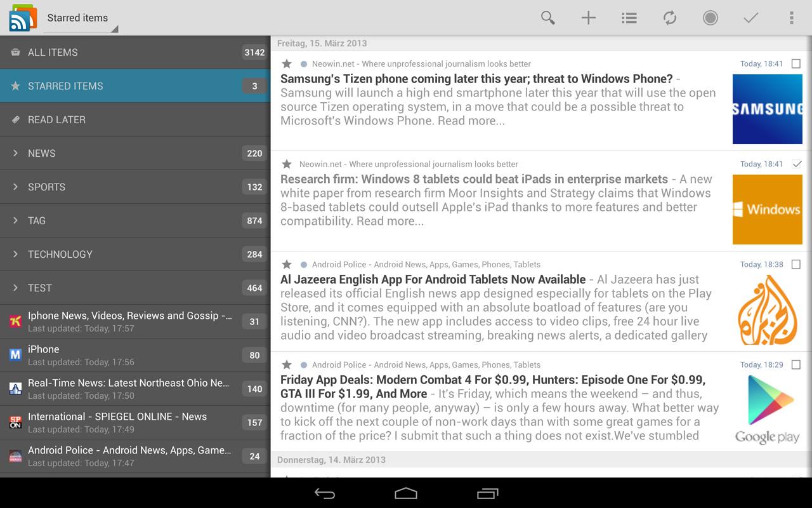
Task: Mark all items read with the checkmark icon
Action: pos(750,18)
